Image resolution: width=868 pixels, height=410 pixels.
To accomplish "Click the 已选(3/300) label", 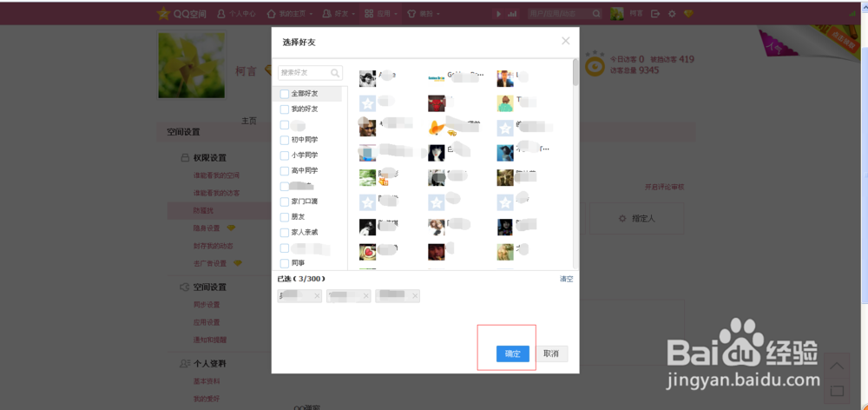I will tap(302, 279).
